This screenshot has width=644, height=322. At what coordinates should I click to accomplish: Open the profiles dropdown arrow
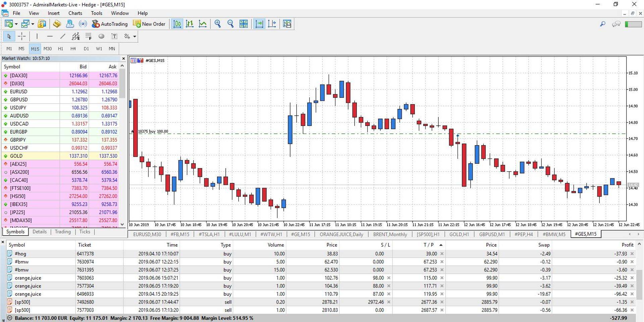[33, 24]
